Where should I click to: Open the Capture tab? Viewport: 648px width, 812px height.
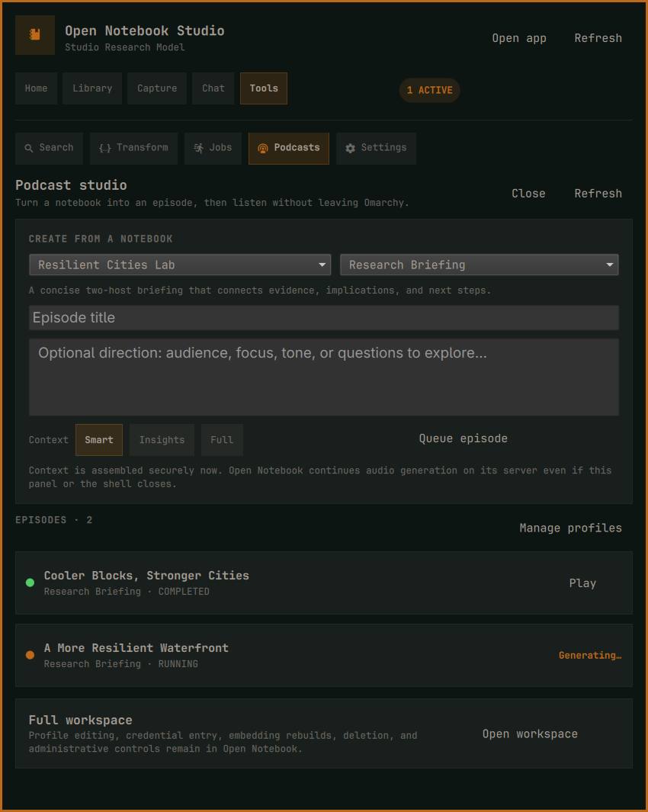tap(157, 88)
